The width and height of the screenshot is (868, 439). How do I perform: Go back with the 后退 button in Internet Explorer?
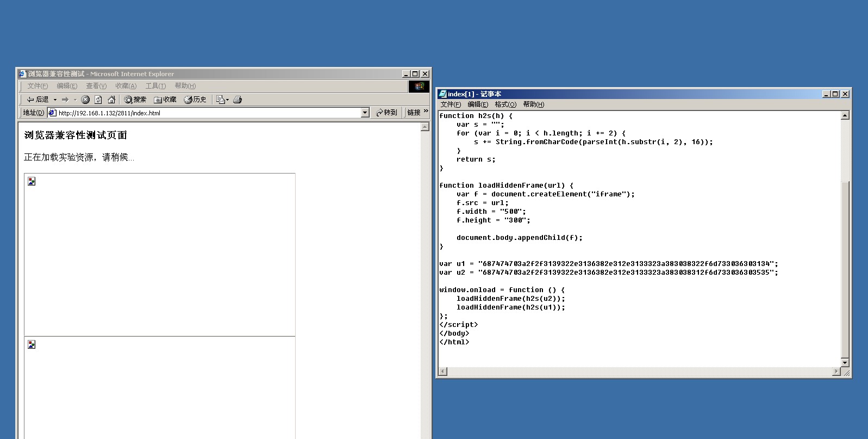tap(38, 100)
